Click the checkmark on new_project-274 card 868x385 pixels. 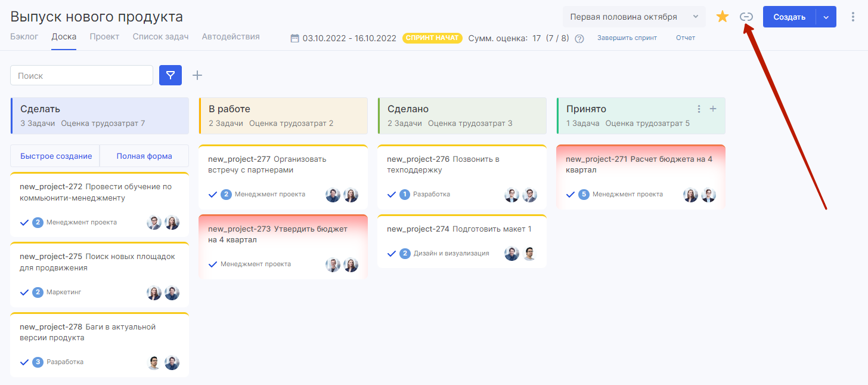point(392,254)
